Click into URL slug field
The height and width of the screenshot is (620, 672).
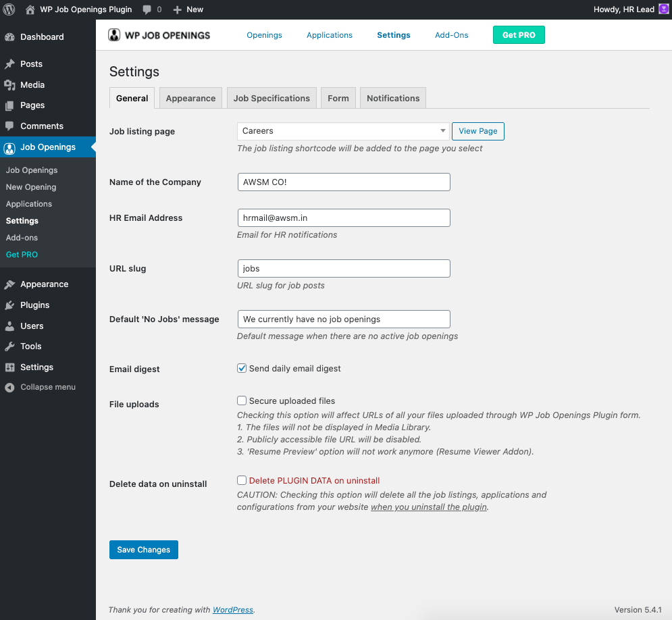(344, 269)
